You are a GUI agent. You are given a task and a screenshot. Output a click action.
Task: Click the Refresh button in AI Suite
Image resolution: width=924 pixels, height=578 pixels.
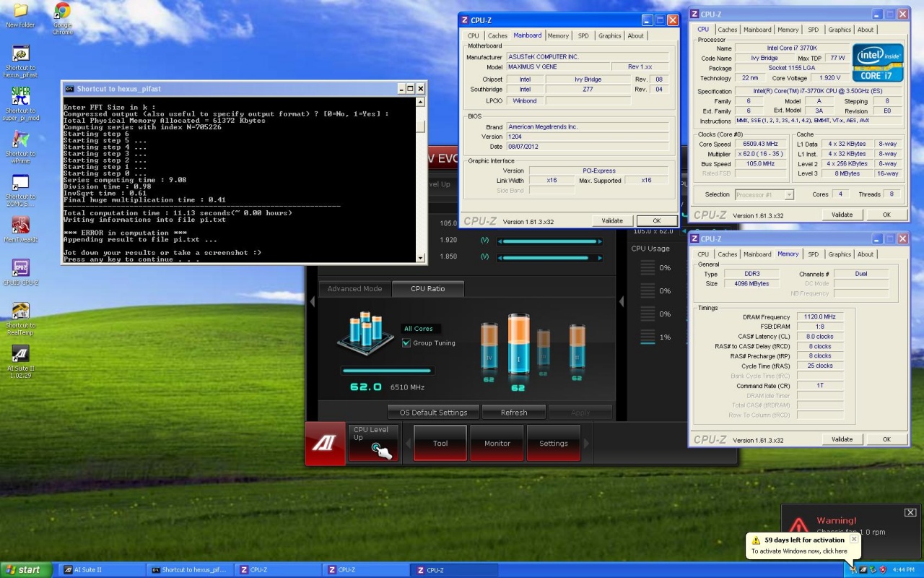coord(513,413)
